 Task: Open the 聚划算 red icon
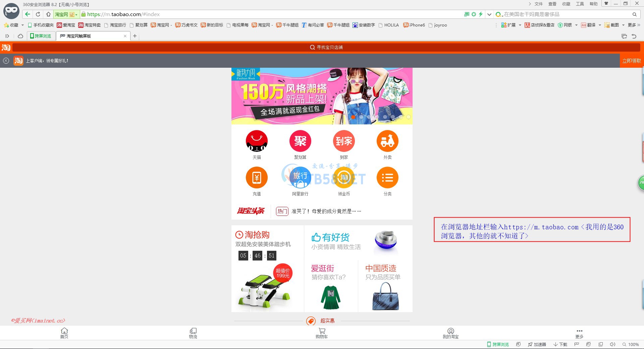pyautogui.click(x=300, y=141)
